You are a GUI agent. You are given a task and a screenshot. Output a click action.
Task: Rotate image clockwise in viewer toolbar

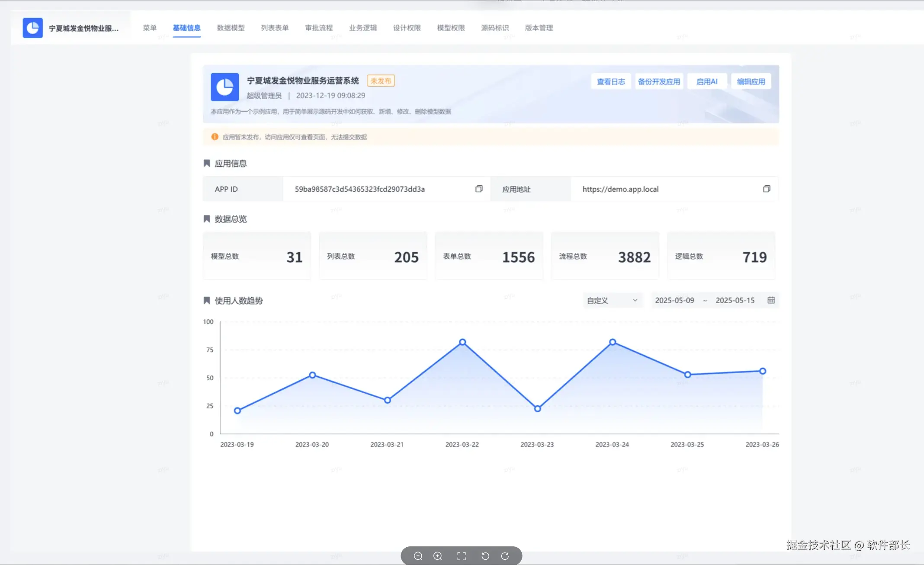[x=505, y=556]
